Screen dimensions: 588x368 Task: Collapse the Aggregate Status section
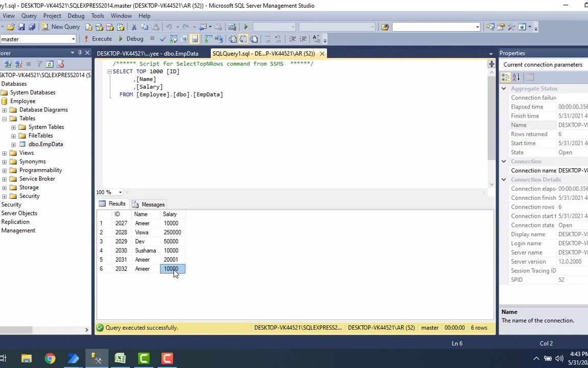point(504,88)
